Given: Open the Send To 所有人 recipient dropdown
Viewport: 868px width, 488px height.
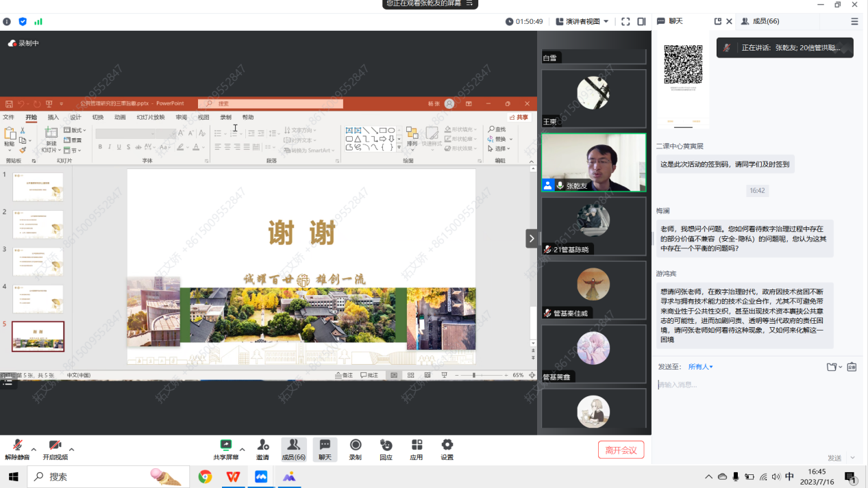Looking at the screenshot, I should point(701,367).
